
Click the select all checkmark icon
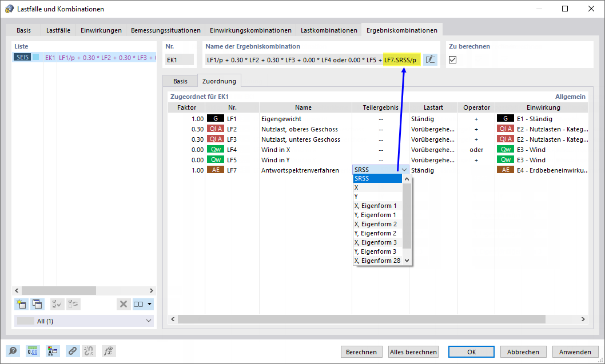(57, 304)
